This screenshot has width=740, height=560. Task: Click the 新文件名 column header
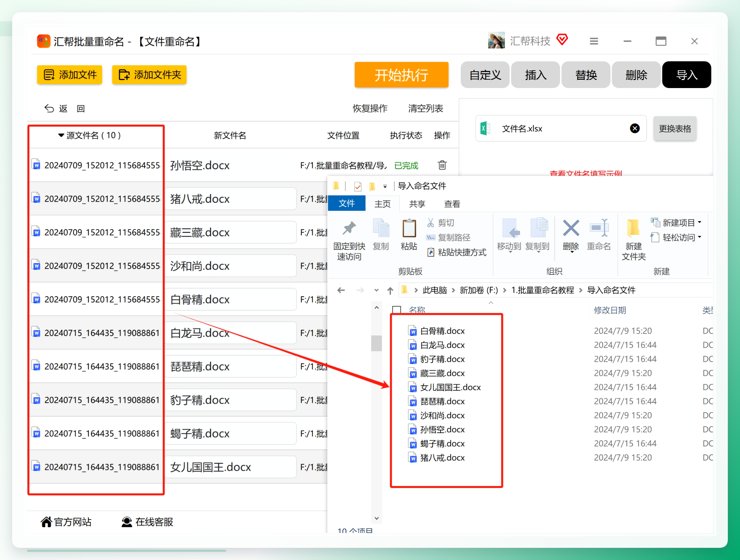click(230, 135)
